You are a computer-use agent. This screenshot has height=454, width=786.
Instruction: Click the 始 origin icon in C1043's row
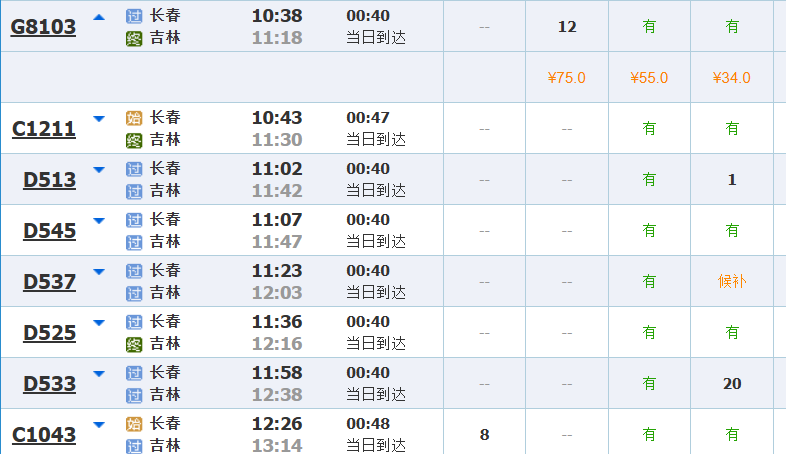(x=134, y=423)
